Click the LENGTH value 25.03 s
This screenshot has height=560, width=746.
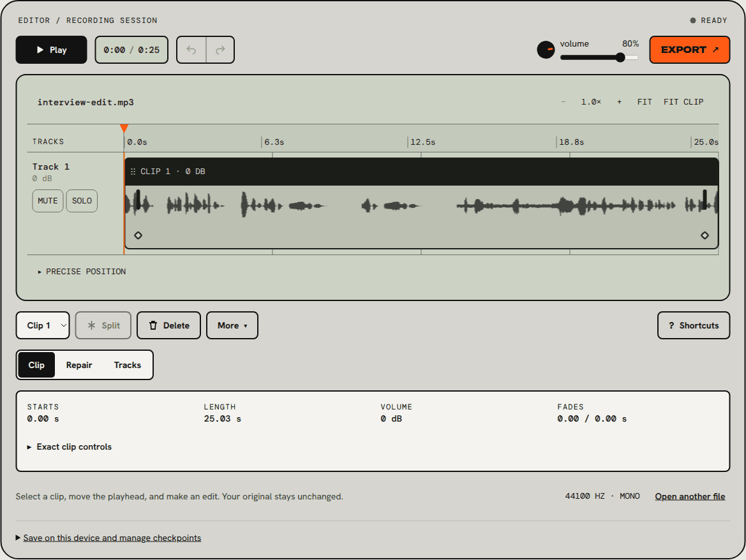point(222,419)
